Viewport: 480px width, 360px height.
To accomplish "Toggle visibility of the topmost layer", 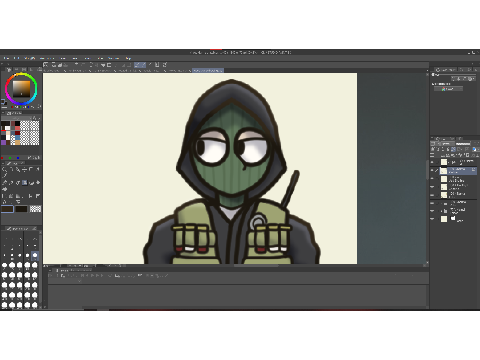I will click(432, 162).
